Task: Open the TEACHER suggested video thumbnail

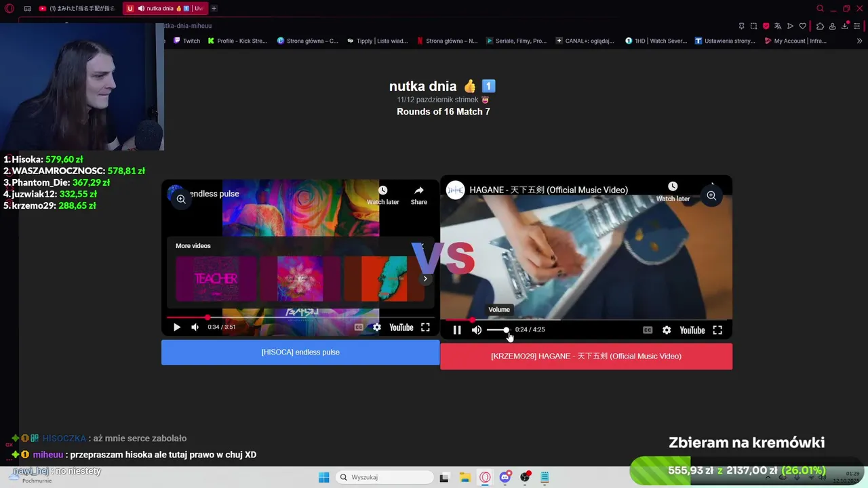Action: [216, 279]
